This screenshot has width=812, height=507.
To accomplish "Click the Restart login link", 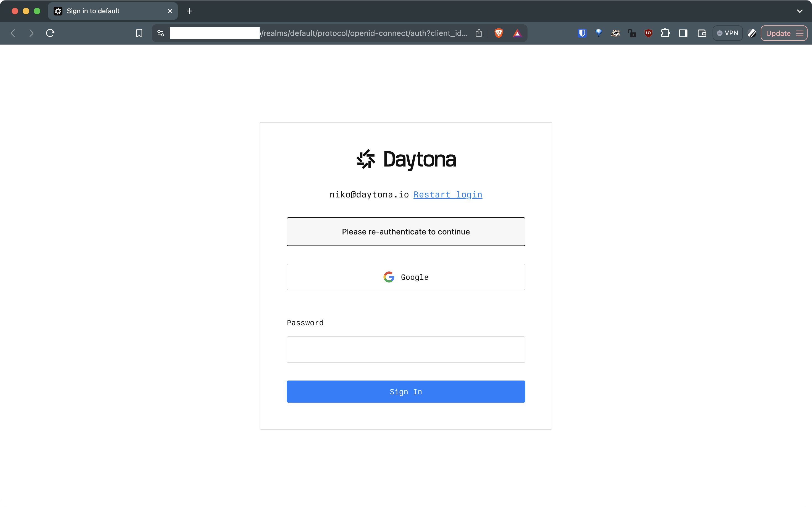I will coord(448,194).
